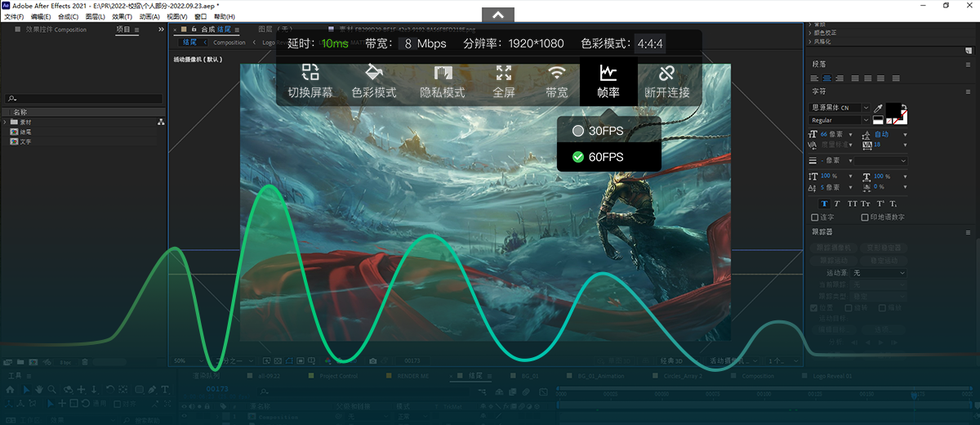Open the 图层(L) menu
This screenshot has width=980, height=425.
96,16
